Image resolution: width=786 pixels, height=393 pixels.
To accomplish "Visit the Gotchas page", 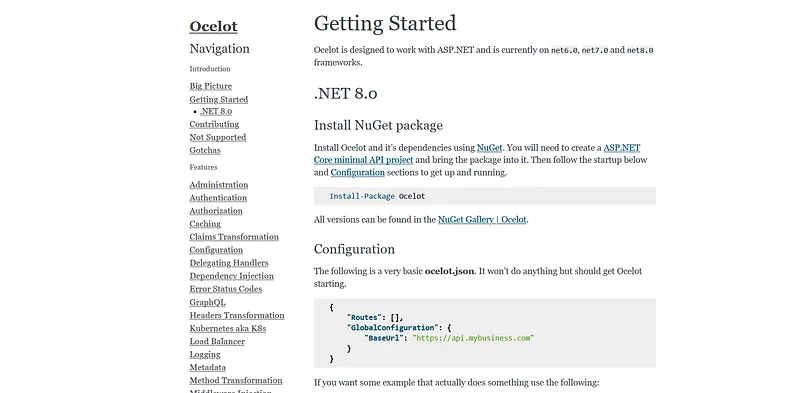I will tap(205, 150).
